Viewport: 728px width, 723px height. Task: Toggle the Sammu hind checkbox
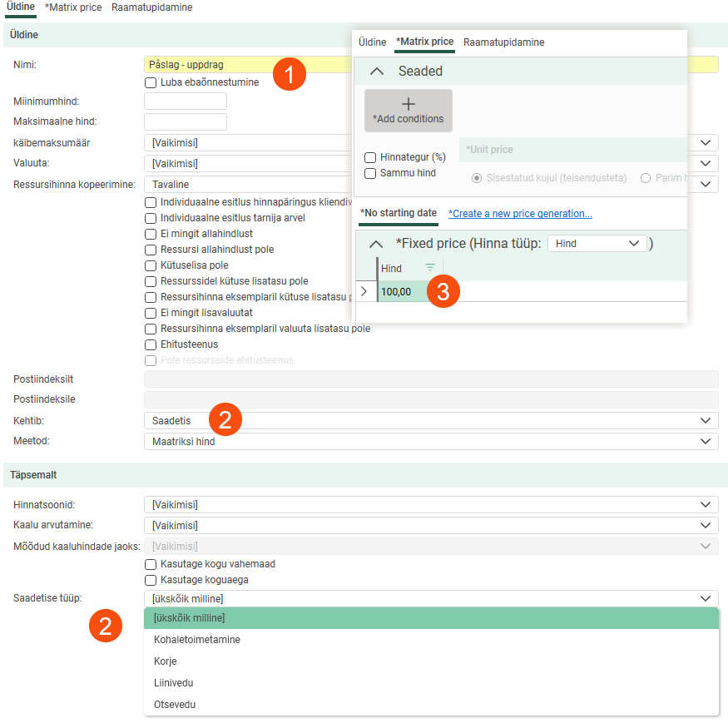point(370,173)
